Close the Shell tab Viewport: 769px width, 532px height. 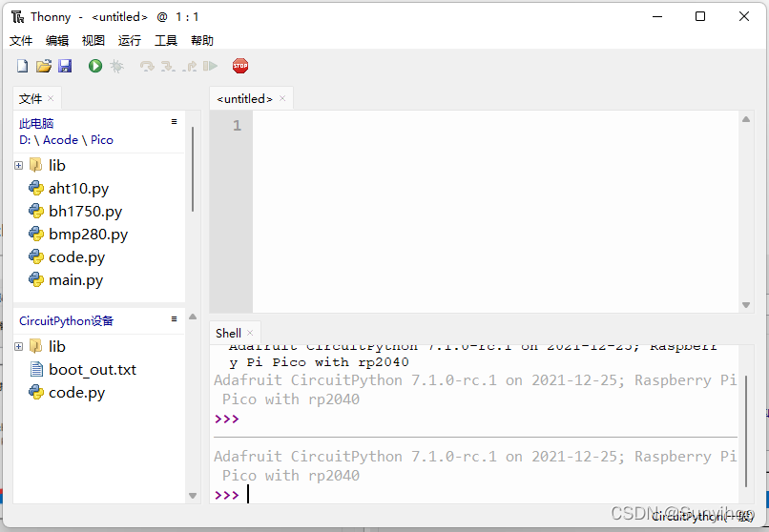coord(250,333)
